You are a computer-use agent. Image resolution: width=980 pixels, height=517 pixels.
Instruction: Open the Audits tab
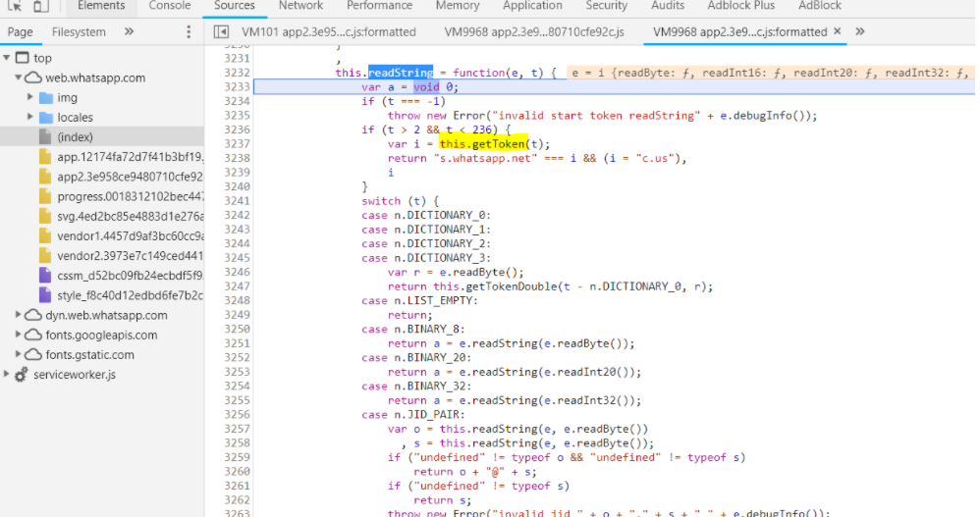click(x=668, y=6)
